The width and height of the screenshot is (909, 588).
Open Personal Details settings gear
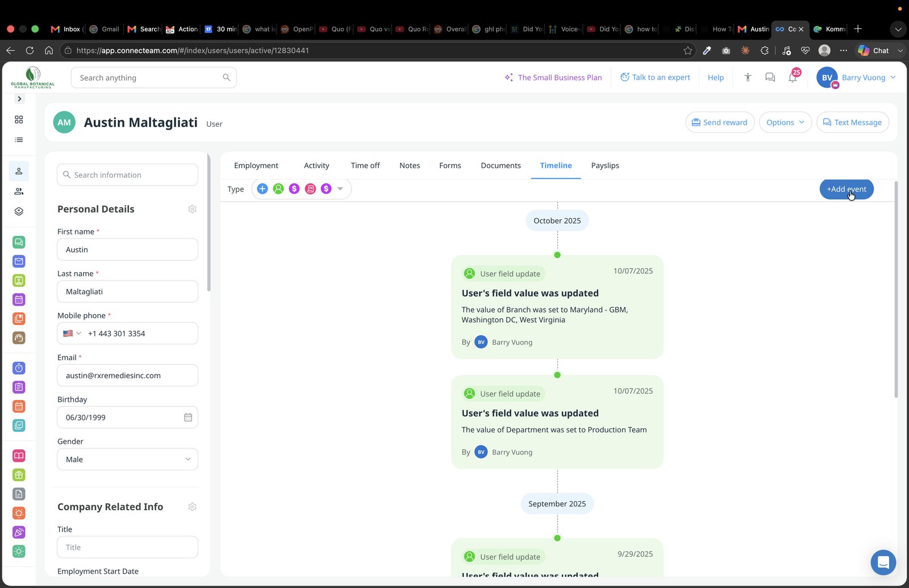point(193,209)
